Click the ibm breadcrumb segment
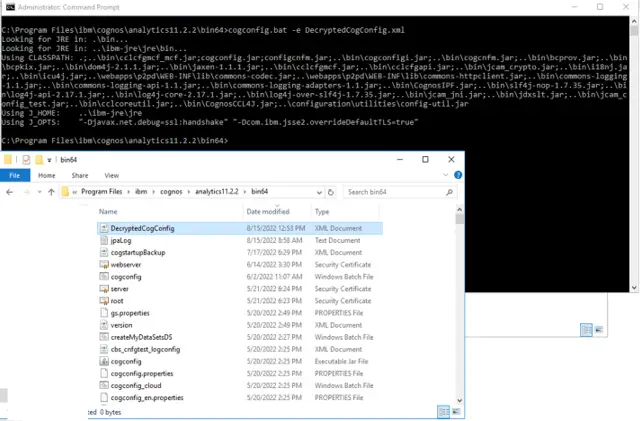 pyautogui.click(x=141, y=192)
